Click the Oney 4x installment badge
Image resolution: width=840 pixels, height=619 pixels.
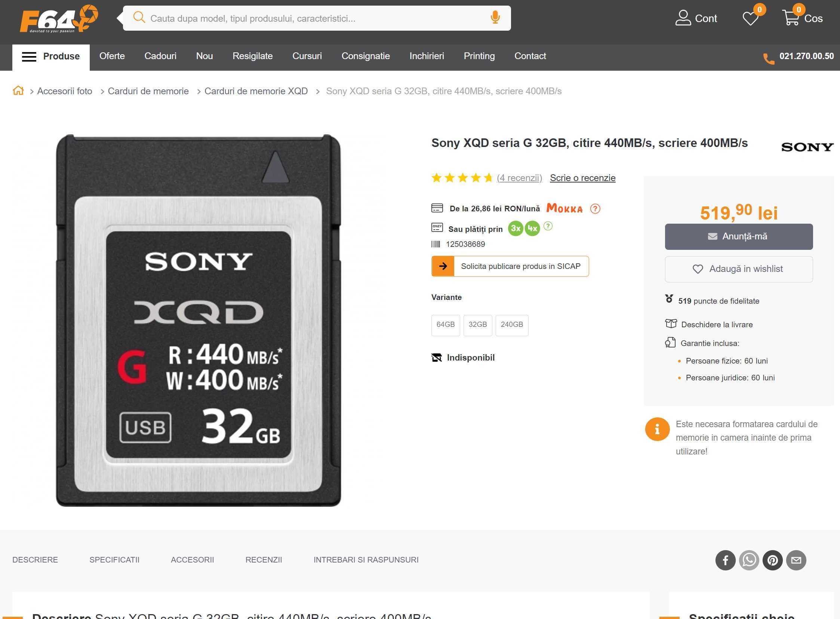tap(532, 229)
